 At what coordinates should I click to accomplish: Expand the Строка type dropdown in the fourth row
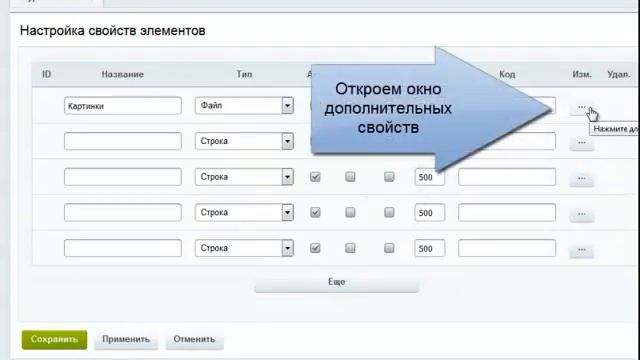(244, 212)
